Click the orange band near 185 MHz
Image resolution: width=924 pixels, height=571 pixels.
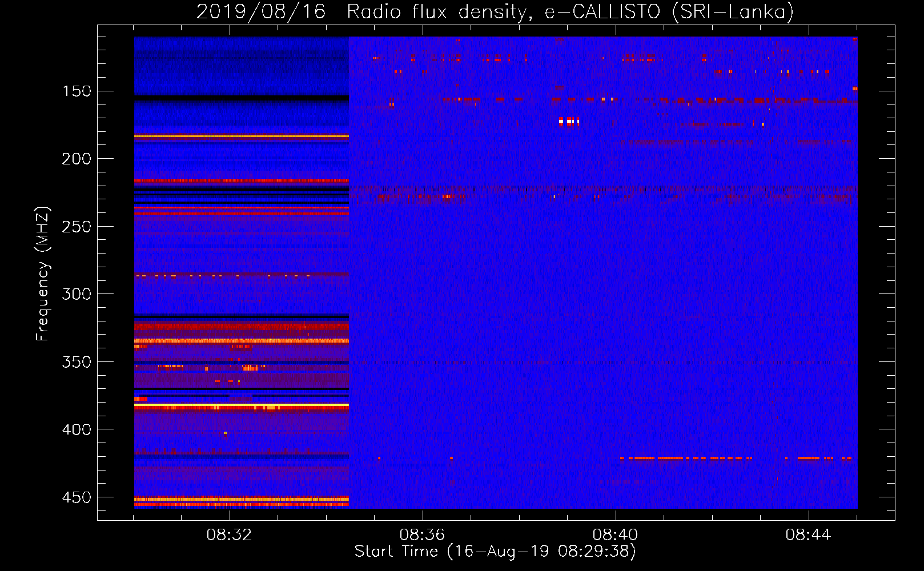pyautogui.click(x=242, y=137)
